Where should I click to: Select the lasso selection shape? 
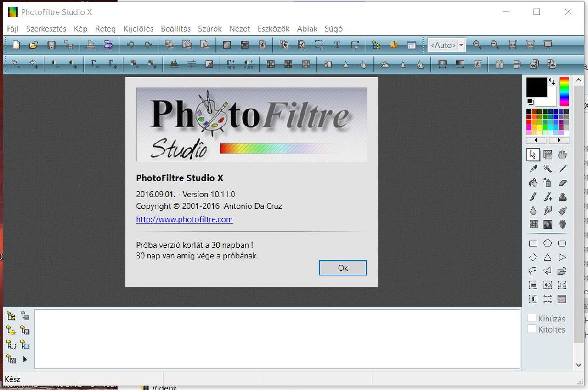533,271
